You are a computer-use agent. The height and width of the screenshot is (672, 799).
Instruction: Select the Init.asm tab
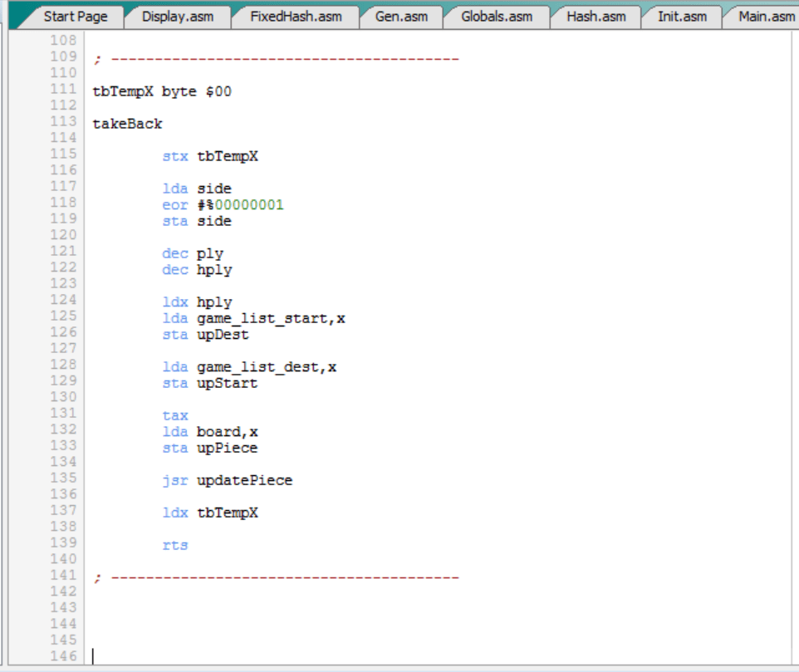click(x=682, y=16)
